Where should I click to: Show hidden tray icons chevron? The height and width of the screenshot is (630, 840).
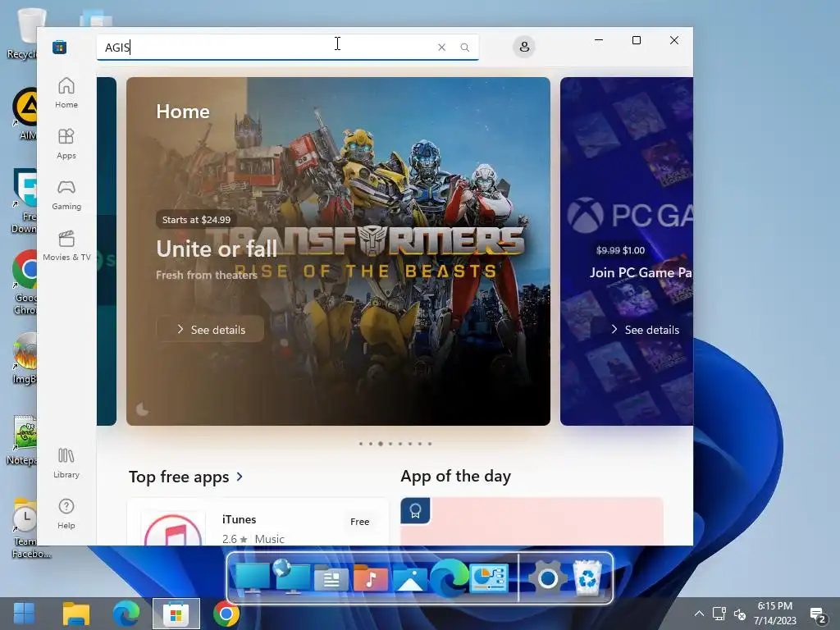click(699, 614)
